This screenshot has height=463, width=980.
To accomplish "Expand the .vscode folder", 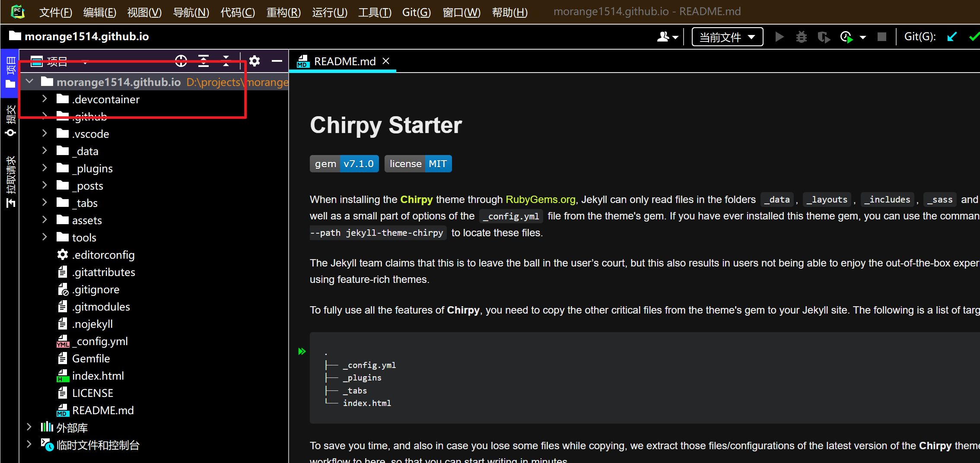I will click(x=44, y=133).
